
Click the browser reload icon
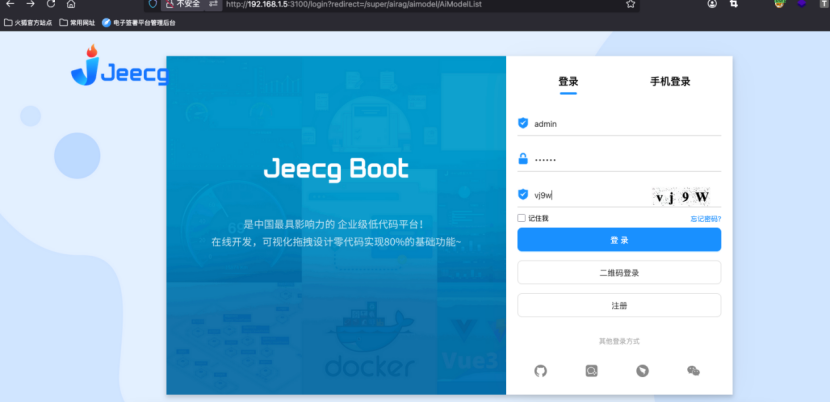[x=51, y=4]
